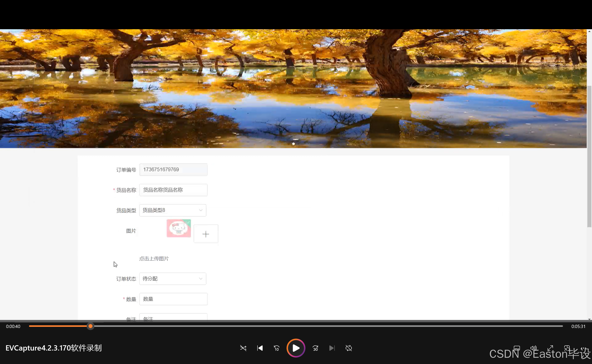Click the 点击上传图片 hint text

154,259
